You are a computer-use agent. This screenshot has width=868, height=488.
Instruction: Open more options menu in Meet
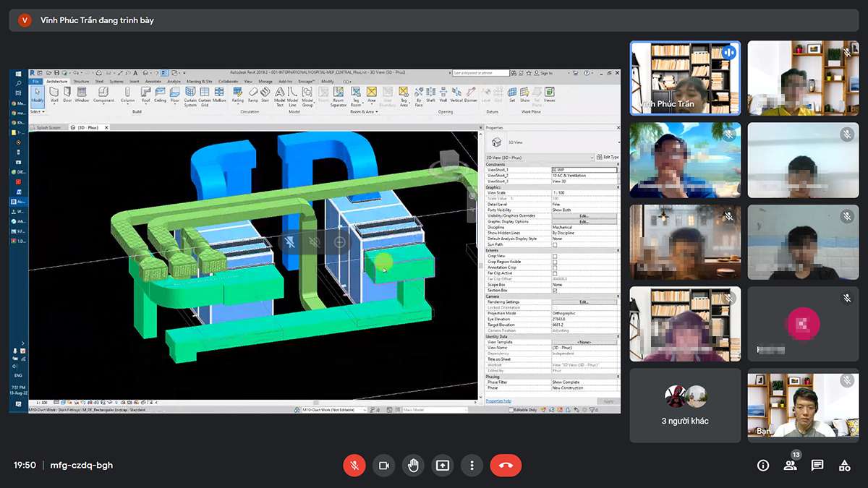click(472, 465)
